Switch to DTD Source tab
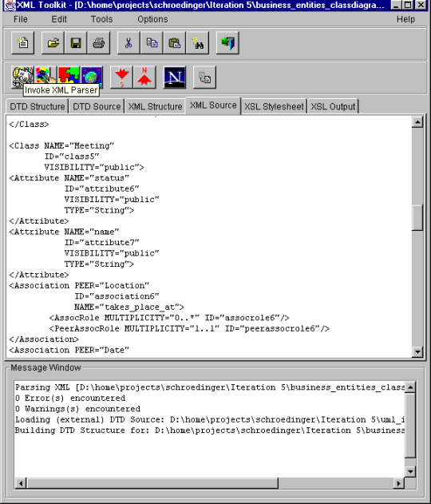431x504 pixels. click(x=97, y=106)
